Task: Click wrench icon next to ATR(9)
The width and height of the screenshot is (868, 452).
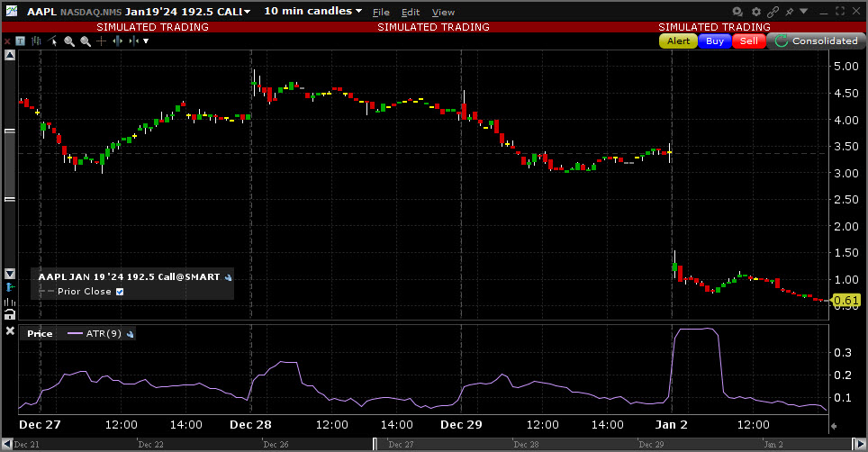Action: coord(130,334)
